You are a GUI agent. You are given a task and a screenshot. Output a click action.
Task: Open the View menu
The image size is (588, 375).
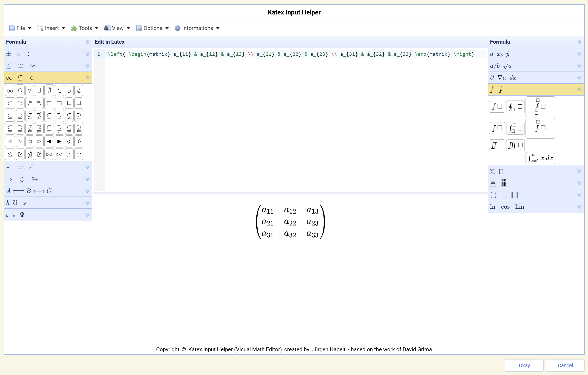[117, 28]
